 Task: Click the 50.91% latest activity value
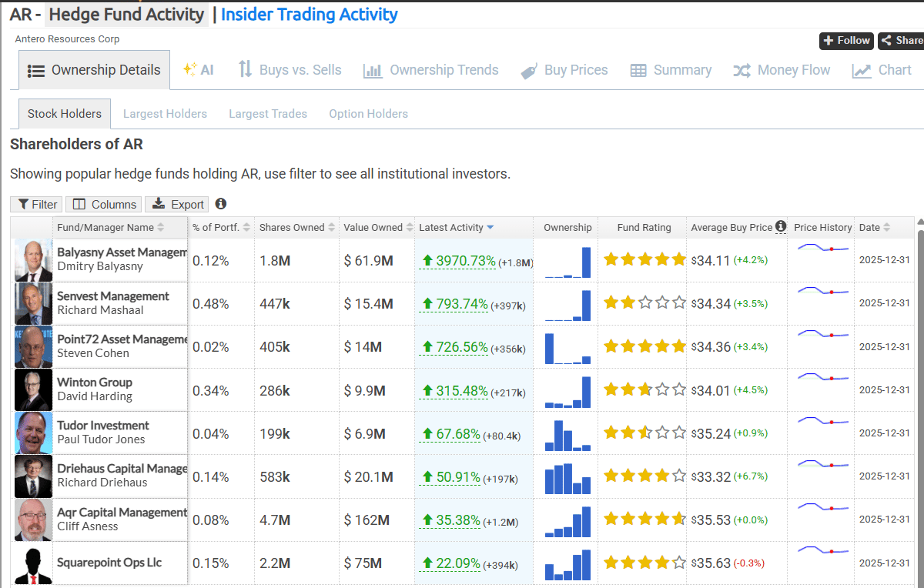pyautogui.click(x=450, y=476)
